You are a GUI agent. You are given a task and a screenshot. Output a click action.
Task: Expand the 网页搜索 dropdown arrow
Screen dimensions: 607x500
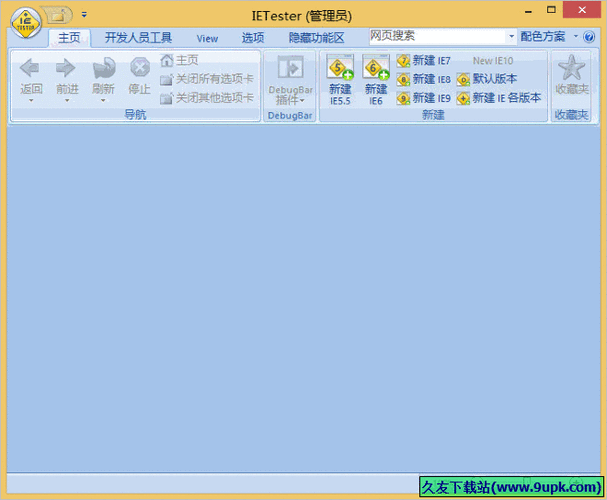tap(511, 37)
